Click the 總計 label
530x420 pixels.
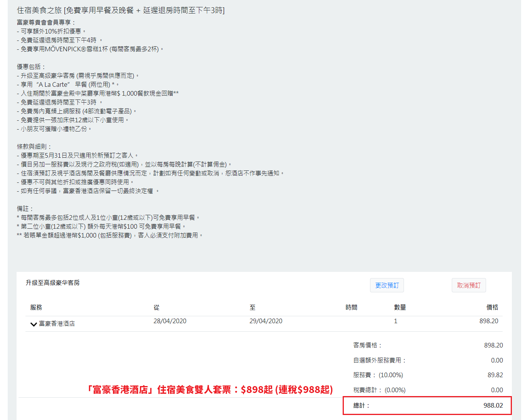pyautogui.click(x=362, y=405)
